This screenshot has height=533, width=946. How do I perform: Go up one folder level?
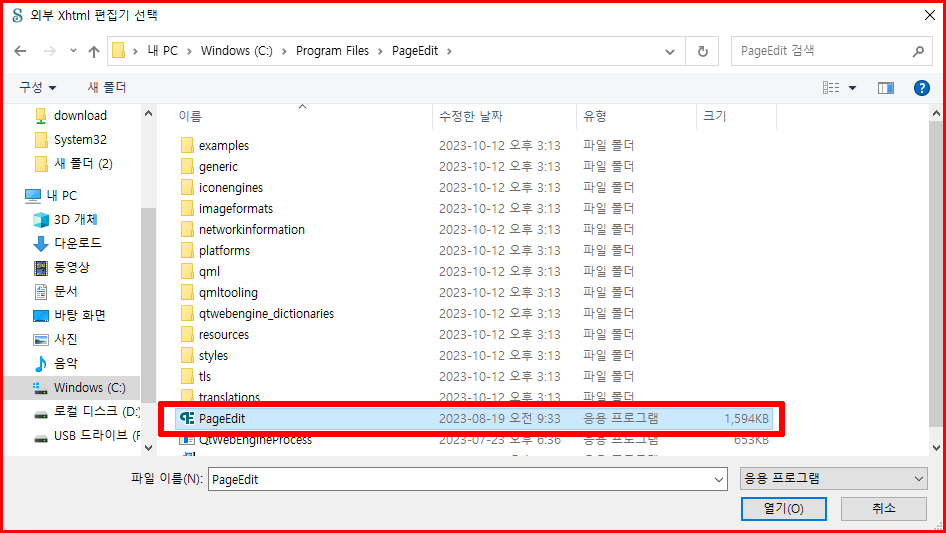pyautogui.click(x=94, y=51)
